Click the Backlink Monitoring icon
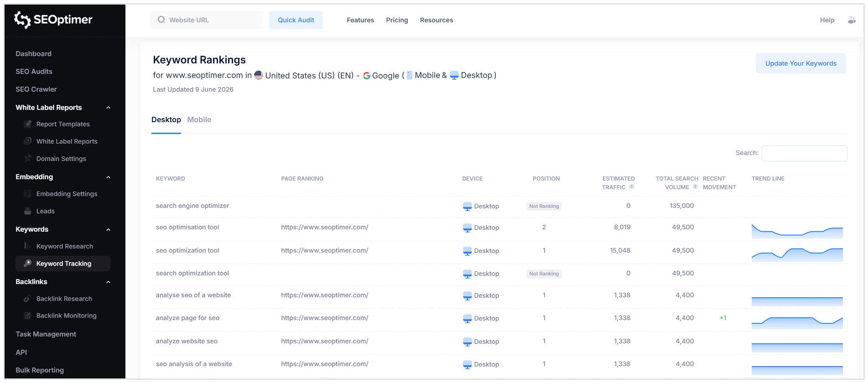 point(28,316)
